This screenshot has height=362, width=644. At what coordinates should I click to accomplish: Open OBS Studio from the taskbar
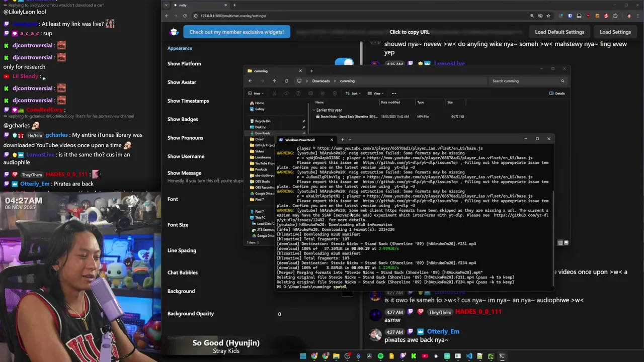(347, 356)
